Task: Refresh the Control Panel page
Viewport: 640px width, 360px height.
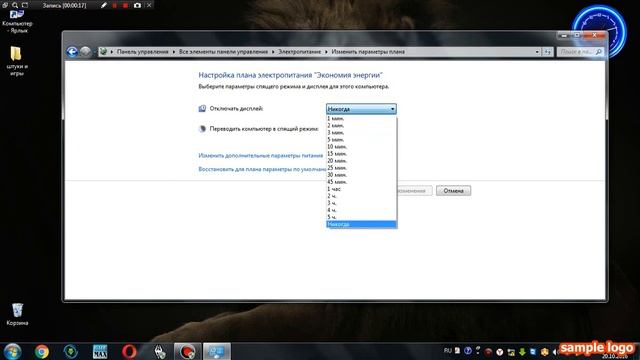Action: coord(548,52)
